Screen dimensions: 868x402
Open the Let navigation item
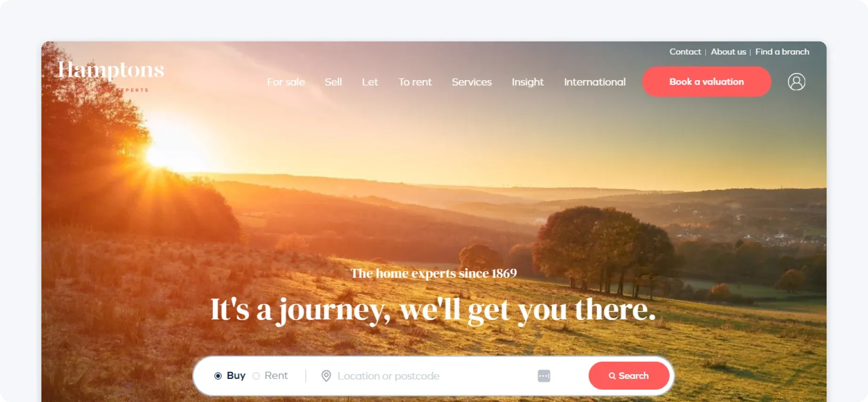[x=370, y=82]
